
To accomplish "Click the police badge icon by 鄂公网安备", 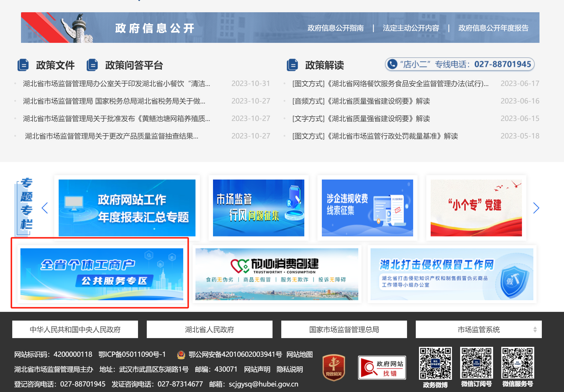I will 181,355.
